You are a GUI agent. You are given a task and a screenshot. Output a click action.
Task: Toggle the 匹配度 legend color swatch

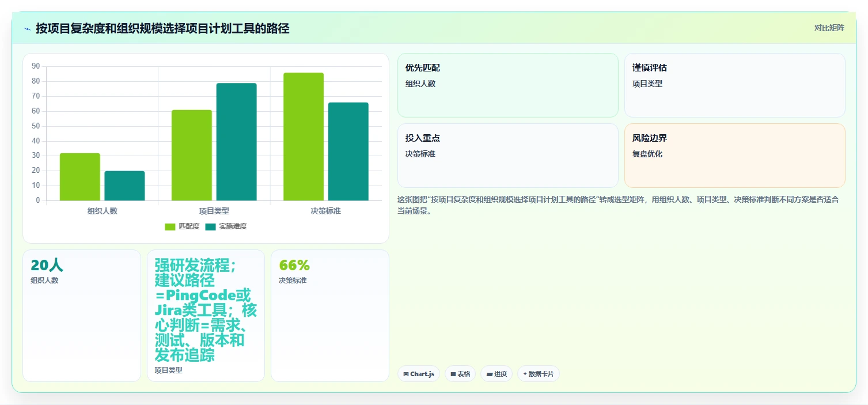pyautogui.click(x=170, y=226)
